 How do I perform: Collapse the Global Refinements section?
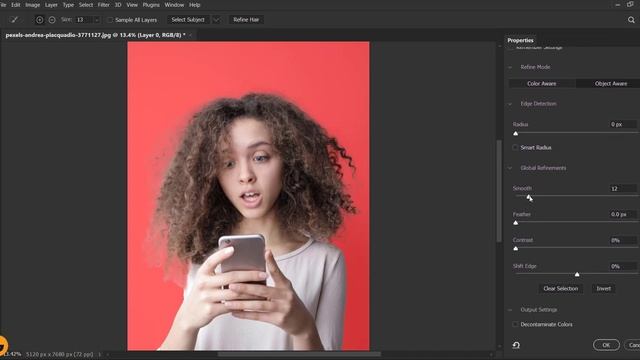click(510, 168)
